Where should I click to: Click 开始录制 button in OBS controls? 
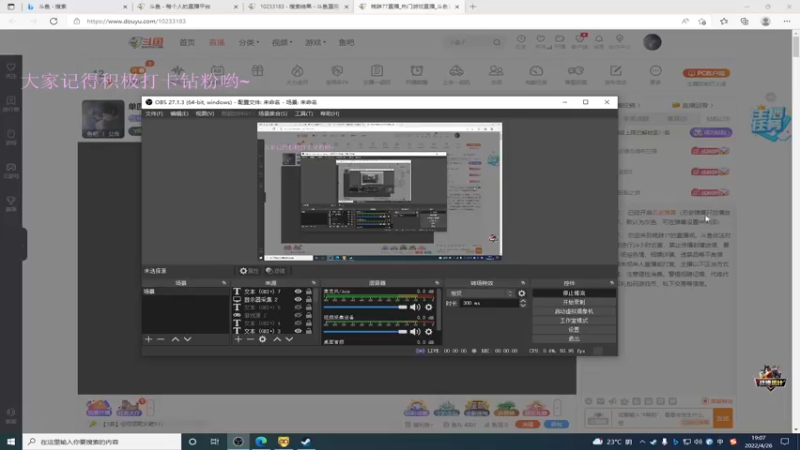[x=574, y=302]
